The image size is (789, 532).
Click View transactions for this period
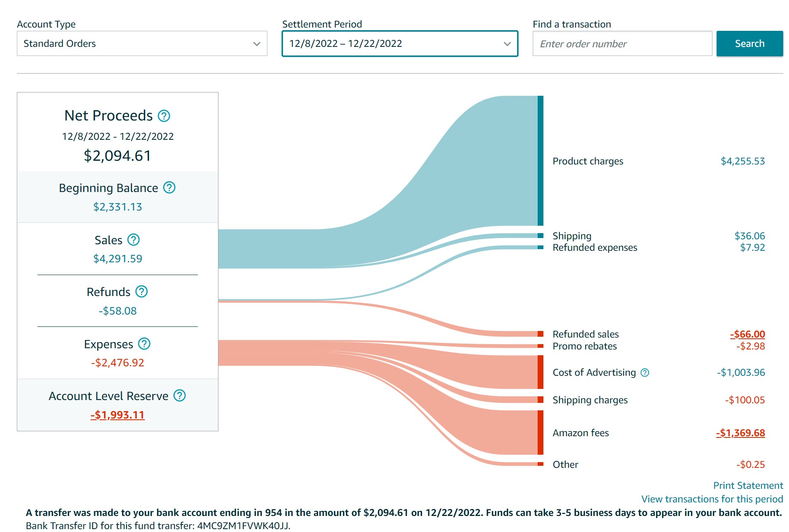712,499
